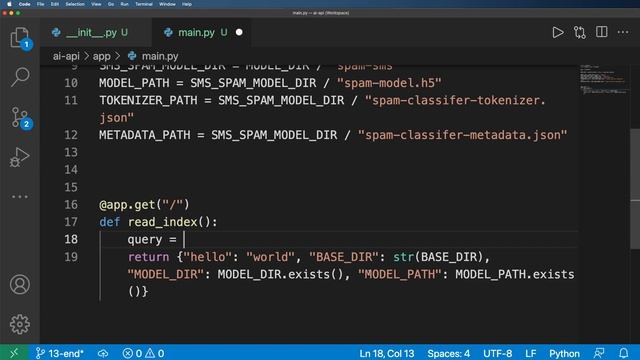Click "MODEL_PATH" key in return dict
640x360 pixels.
point(400,274)
